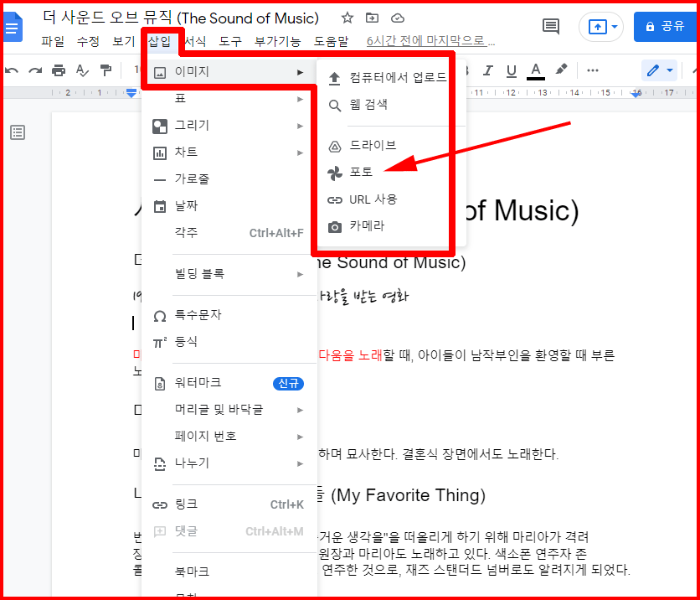Image resolution: width=700 pixels, height=600 pixels.
Task: Star the document with the star icon
Action: pyautogui.click(x=347, y=18)
